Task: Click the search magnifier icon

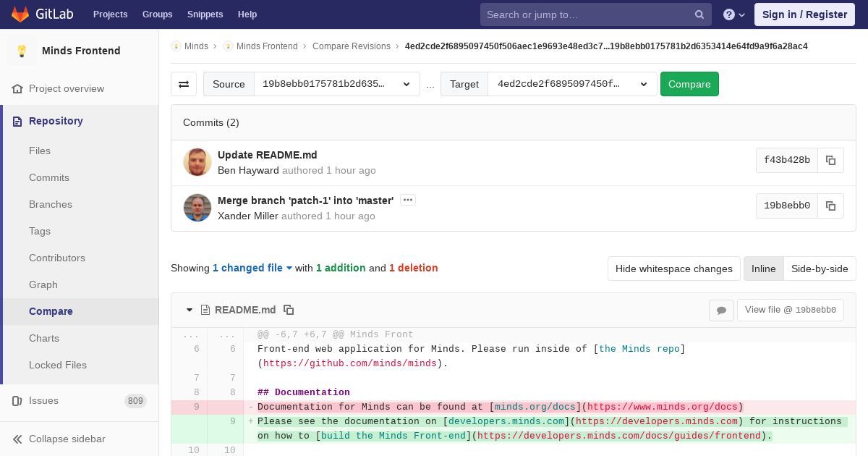Action: (699, 14)
